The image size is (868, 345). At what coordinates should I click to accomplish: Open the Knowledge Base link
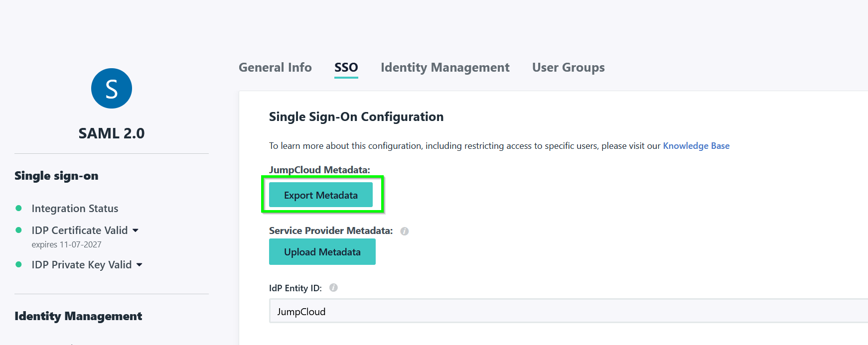coord(696,146)
